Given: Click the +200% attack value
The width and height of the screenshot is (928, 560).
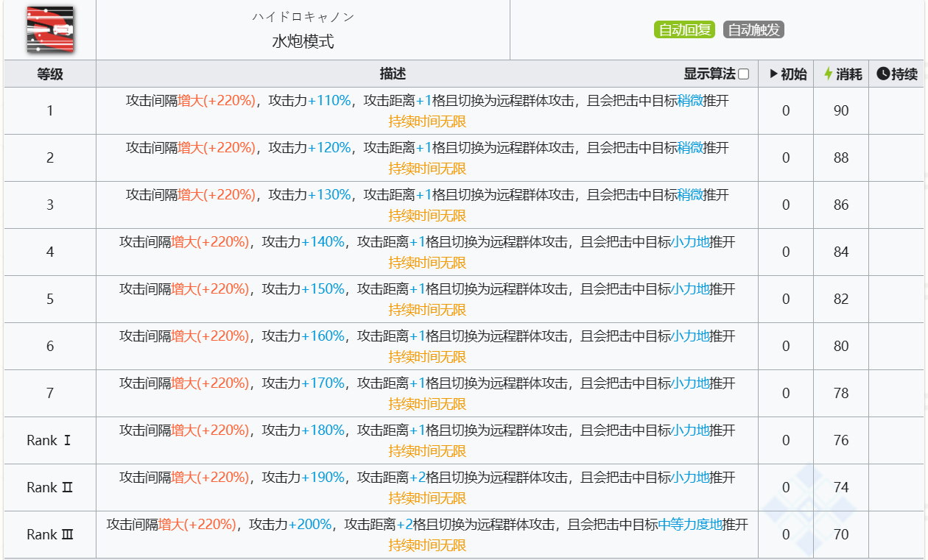Looking at the screenshot, I should [310, 525].
